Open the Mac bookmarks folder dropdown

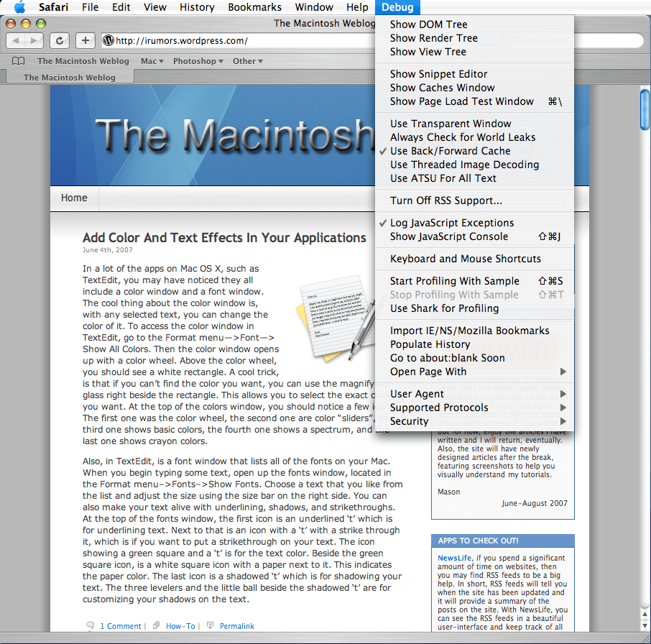click(x=152, y=61)
